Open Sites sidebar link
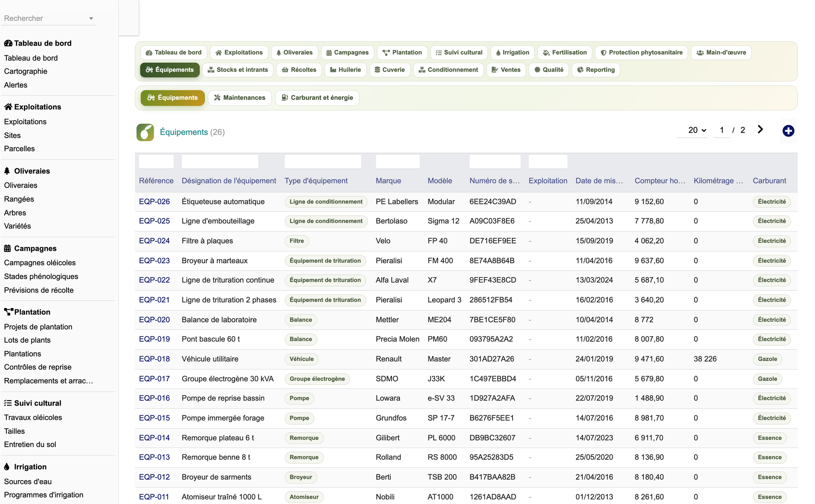The height and width of the screenshot is (504, 815). (x=12, y=136)
